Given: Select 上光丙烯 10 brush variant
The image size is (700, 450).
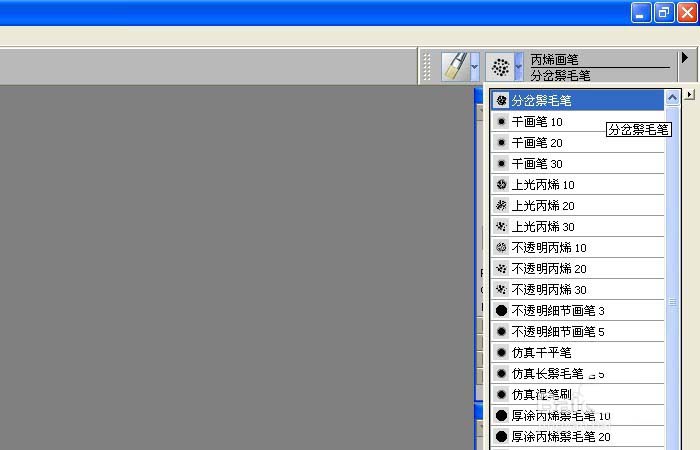Looking at the screenshot, I should coord(578,184).
